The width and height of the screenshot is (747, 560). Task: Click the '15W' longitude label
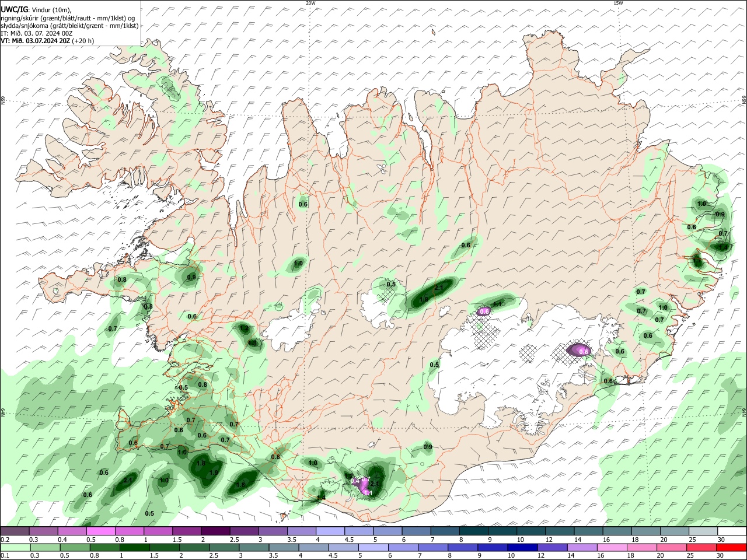[618, 3]
